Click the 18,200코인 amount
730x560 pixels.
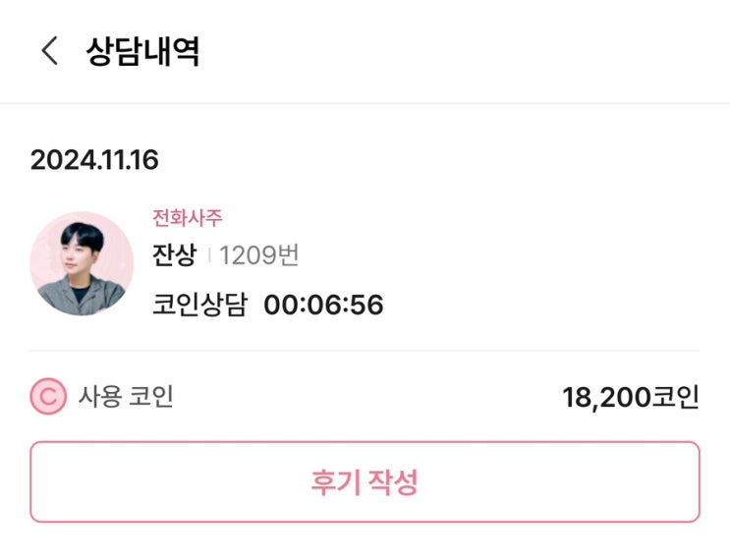tap(630, 397)
